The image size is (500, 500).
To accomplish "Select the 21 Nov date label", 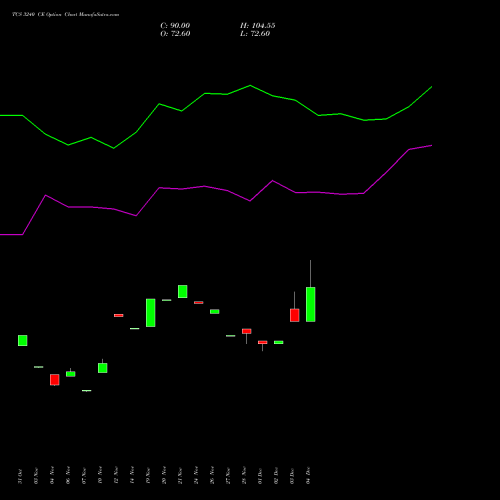I will tap(180, 476).
